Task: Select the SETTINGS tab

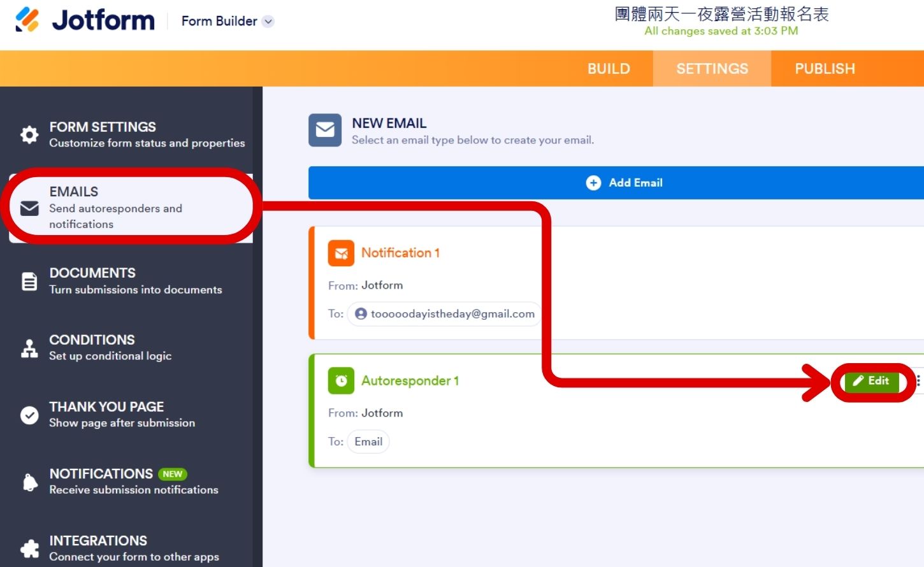Action: click(712, 68)
